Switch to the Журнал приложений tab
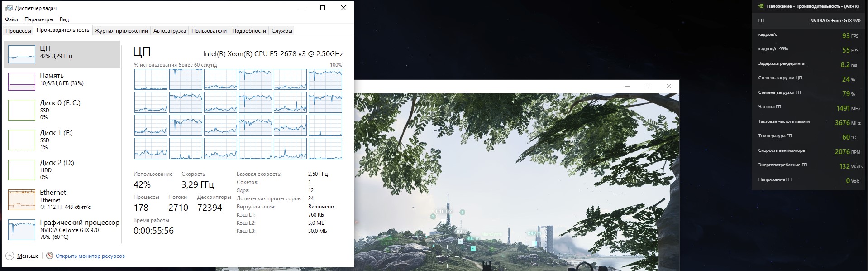The height and width of the screenshot is (271, 868). coord(121,31)
